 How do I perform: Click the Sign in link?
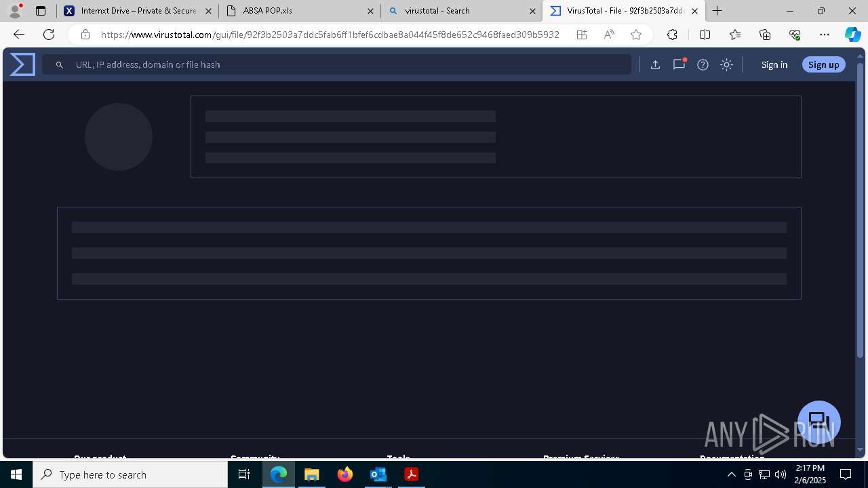click(774, 64)
